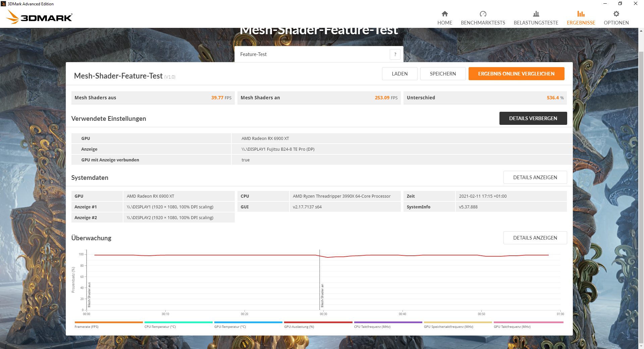The width and height of the screenshot is (644, 349).
Task: Click the GUI version v2.17.7137 s64
Action: (307, 207)
